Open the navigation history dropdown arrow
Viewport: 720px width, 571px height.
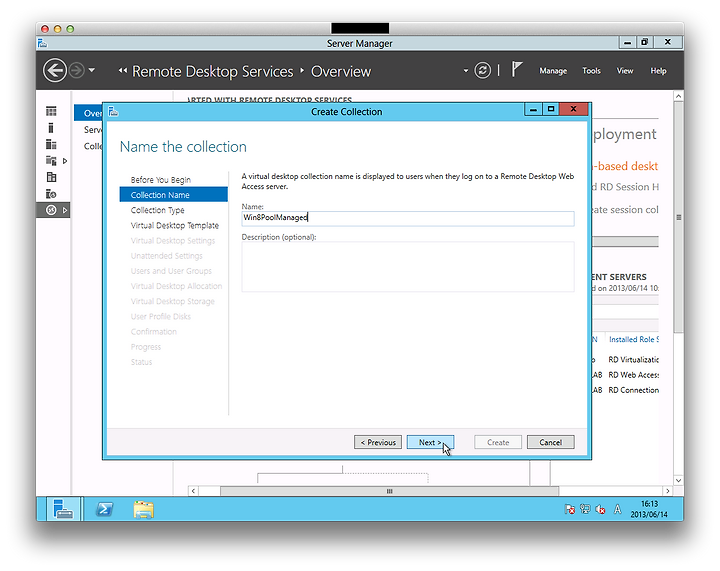92,70
